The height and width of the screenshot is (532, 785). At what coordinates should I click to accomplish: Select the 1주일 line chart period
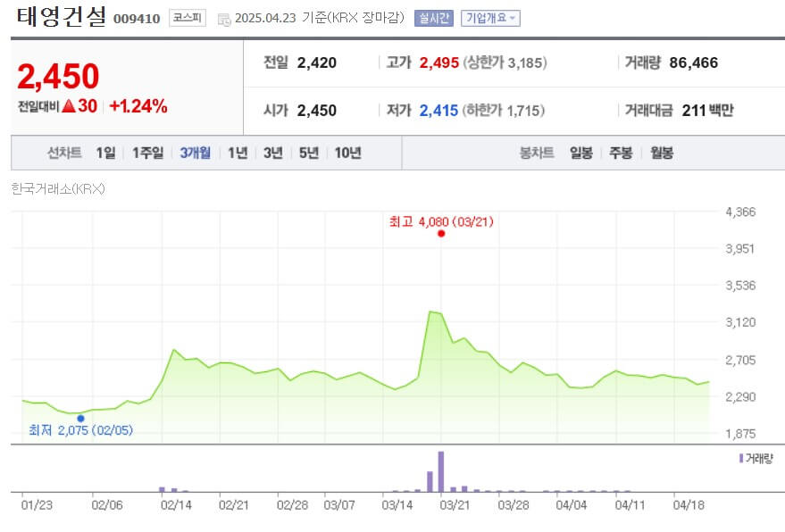[x=147, y=153]
